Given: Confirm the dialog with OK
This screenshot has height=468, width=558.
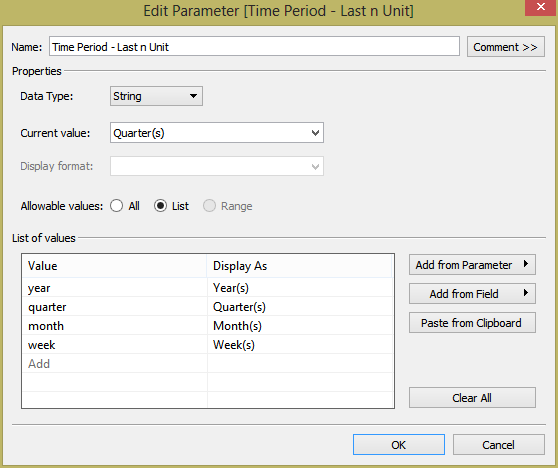Looking at the screenshot, I should pyautogui.click(x=399, y=445).
